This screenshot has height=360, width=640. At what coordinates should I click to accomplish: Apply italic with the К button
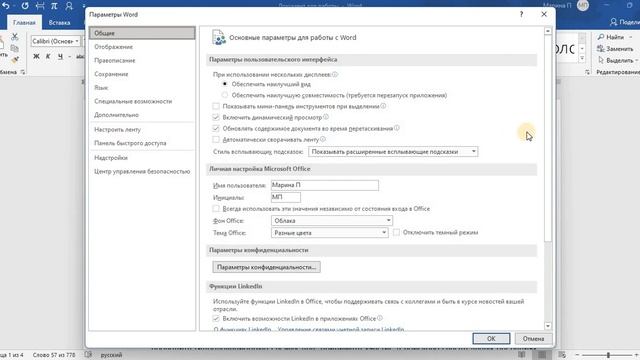(x=48, y=56)
